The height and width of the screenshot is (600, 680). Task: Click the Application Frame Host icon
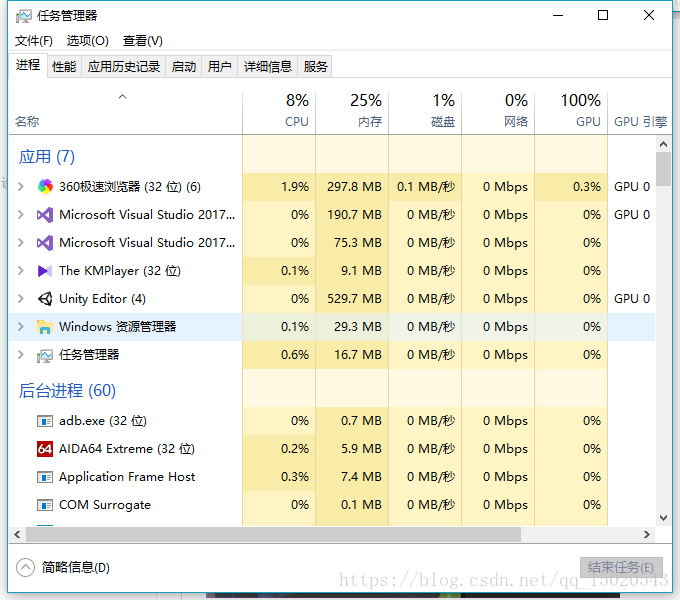click(45, 477)
